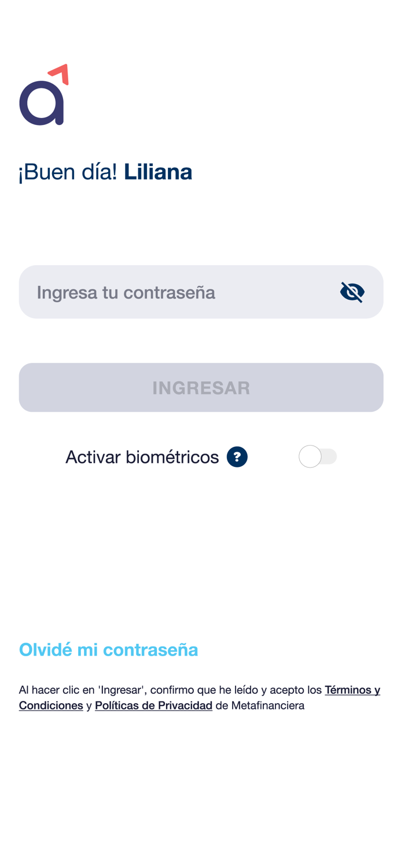Click the crossed-out eye in the password field
The image size is (401, 868).
point(352,292)
